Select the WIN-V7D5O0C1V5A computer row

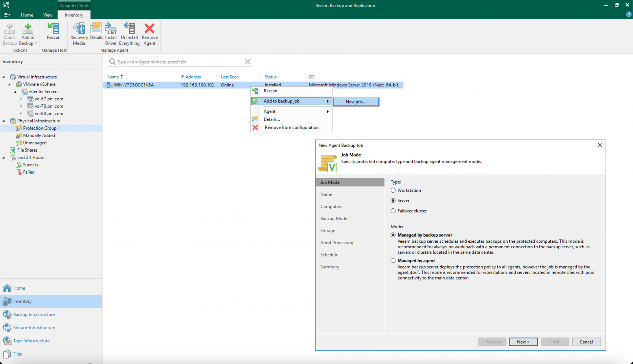(253, 85)
